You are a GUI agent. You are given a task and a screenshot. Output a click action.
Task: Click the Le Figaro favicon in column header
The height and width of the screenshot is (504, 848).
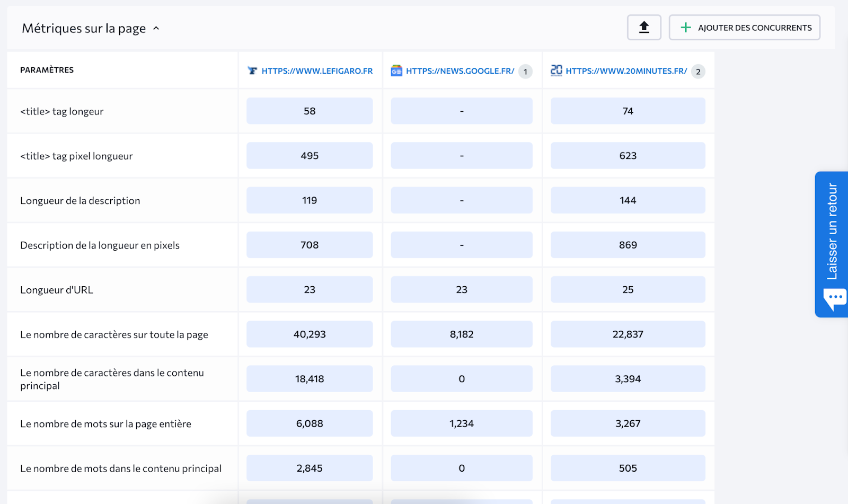(x=253, y=71)
